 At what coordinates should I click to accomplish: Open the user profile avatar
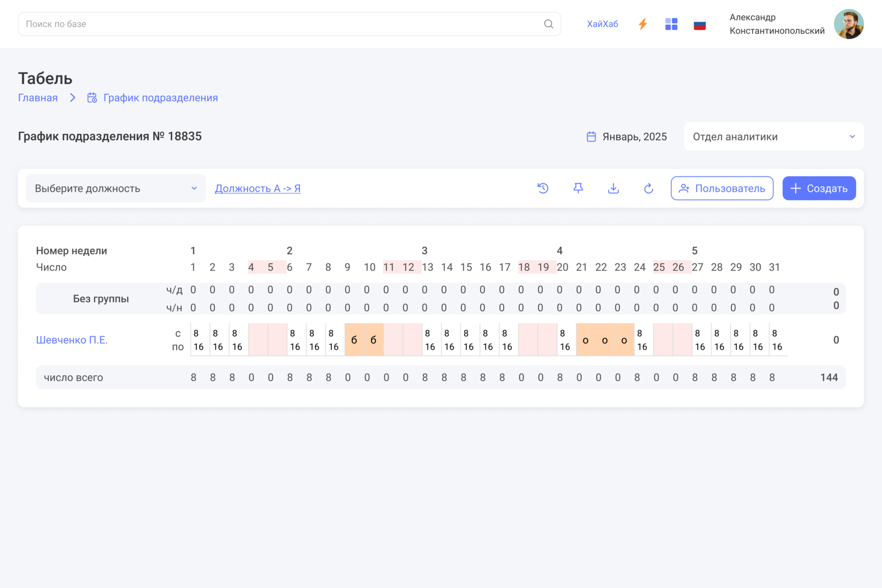click(848, 24)
